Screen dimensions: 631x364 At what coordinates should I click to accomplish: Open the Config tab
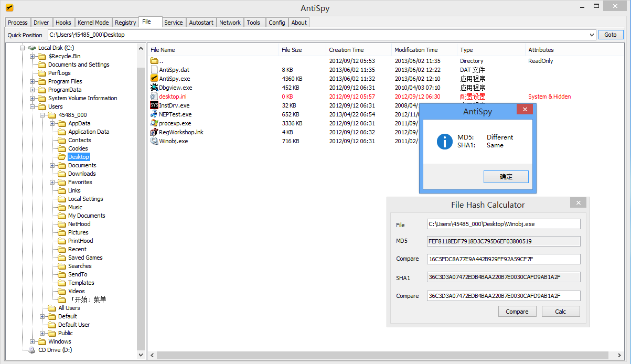pyautogui.click(x=276, y=23)
